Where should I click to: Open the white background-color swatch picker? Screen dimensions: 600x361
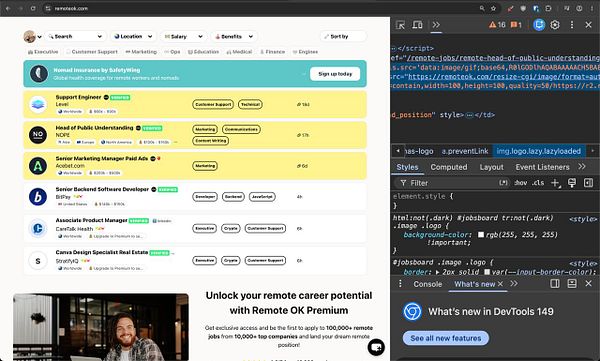point(481,235)
